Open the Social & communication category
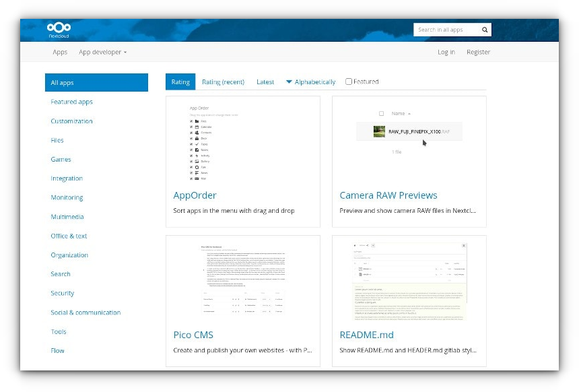This screenshot has width=579, height=392. pyautogui.click(x=86, y=313)
